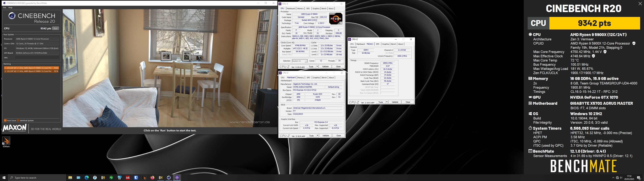Click the BenchMate verified shield next to CPUID
The width and height of the screenshot is (644, 181).
tap(634, 43)
